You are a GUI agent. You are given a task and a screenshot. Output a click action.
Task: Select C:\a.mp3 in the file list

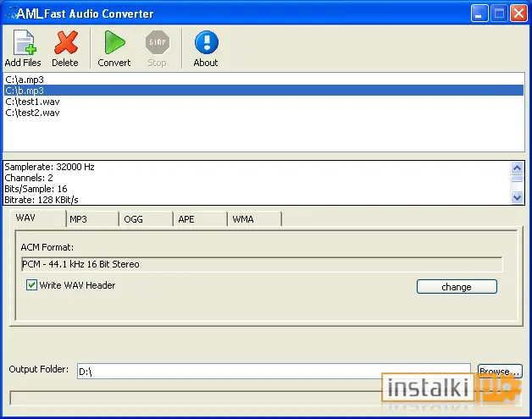(263, 80)
